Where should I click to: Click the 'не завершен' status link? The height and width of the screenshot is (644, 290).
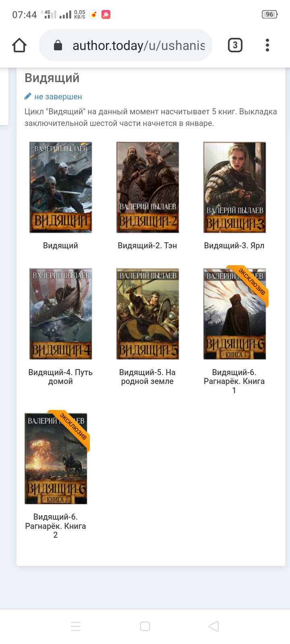click(x=58, y=97)
